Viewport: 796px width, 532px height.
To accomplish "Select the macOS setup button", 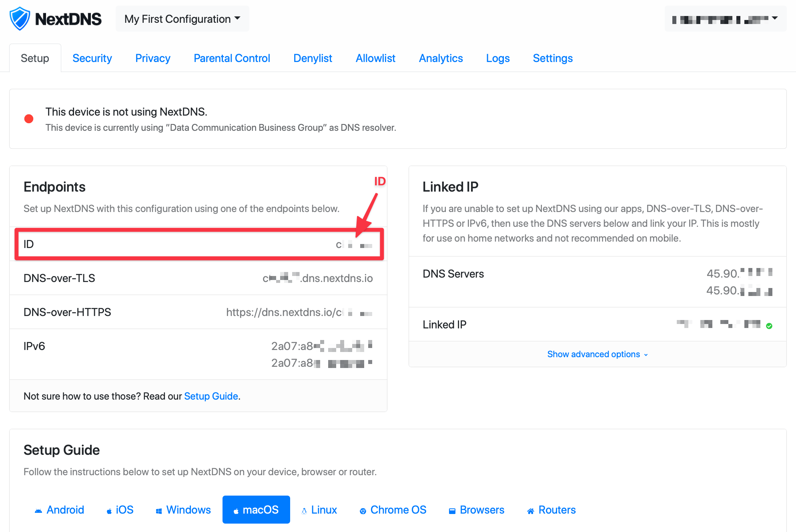I will pos(256,510).
